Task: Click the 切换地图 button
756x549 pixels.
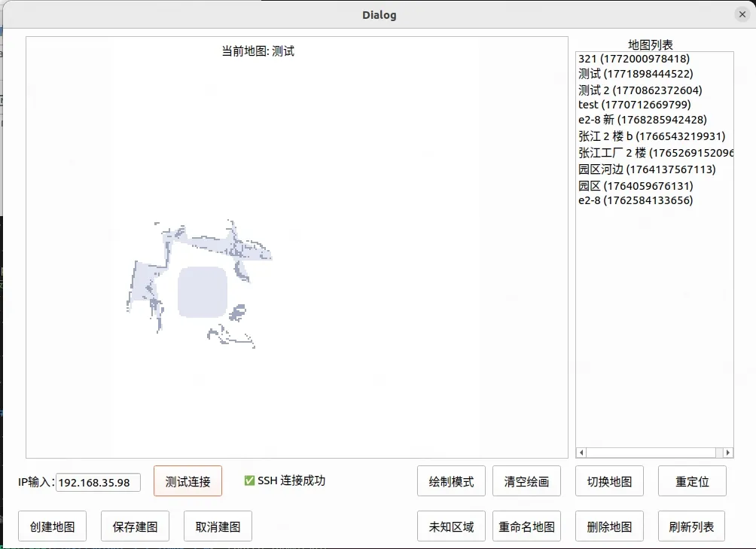Action: pos(609,481)
